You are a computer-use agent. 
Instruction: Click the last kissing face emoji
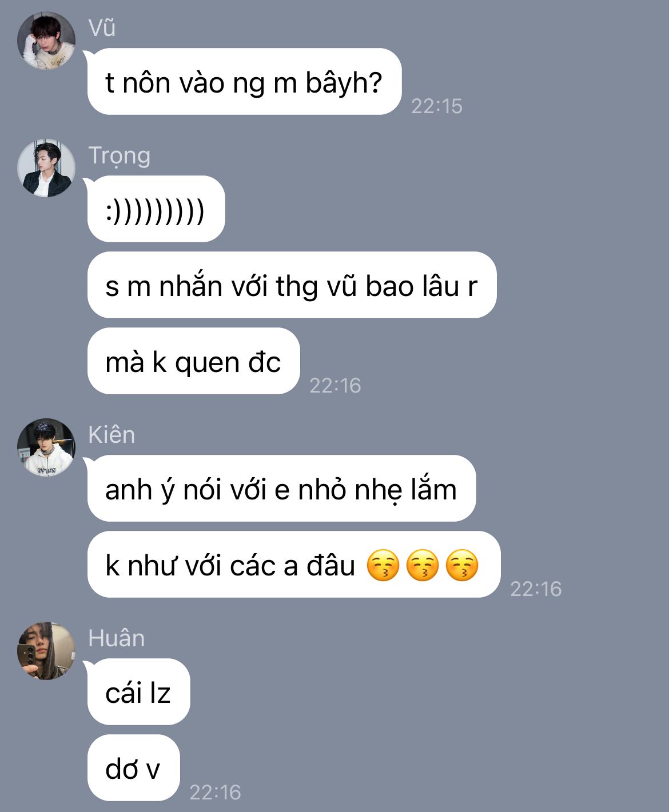coord(461,565)
